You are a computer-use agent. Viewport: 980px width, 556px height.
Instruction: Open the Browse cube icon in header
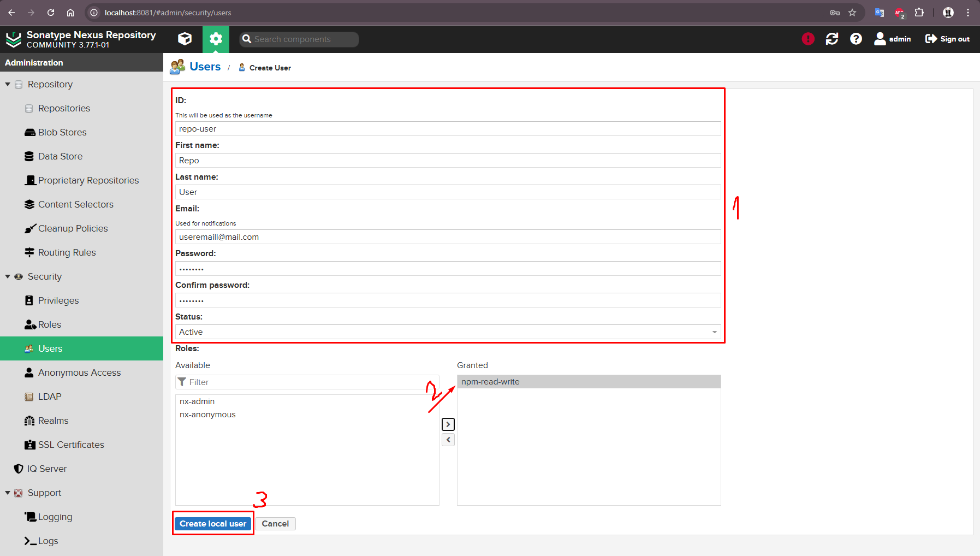pos(185,39)
